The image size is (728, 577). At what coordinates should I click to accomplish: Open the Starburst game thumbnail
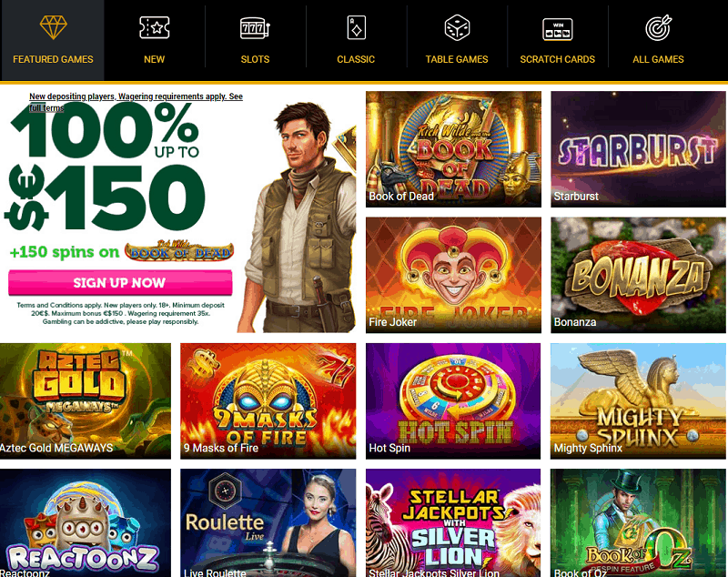(638, 149)
